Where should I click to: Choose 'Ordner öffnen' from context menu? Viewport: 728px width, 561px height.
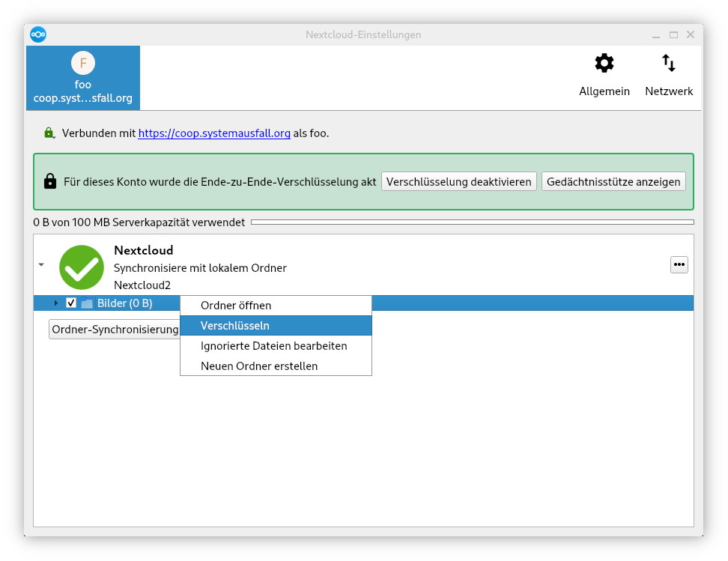[276, 306]
